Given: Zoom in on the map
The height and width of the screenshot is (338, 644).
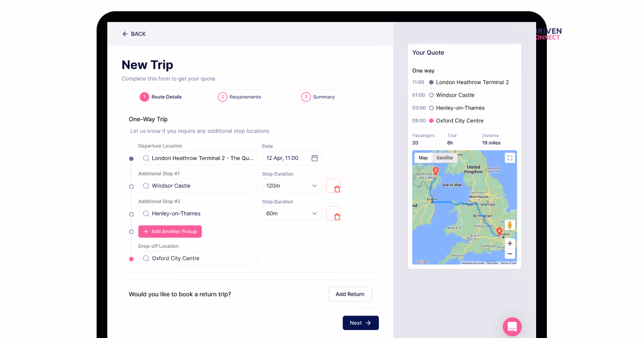Looking at the screenshot, I should point(510,243).
